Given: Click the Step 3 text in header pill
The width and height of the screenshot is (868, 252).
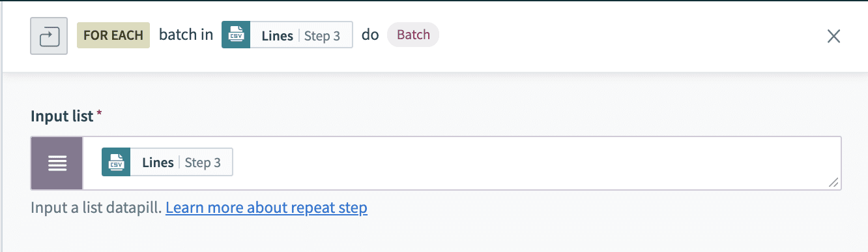Looking at the screenshot, I should [322, 36].
